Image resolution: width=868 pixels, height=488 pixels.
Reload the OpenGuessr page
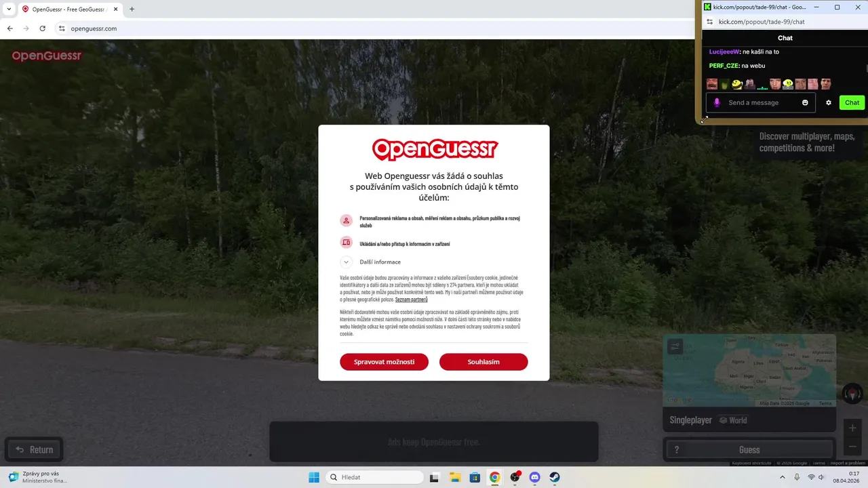tap(42, 28)
